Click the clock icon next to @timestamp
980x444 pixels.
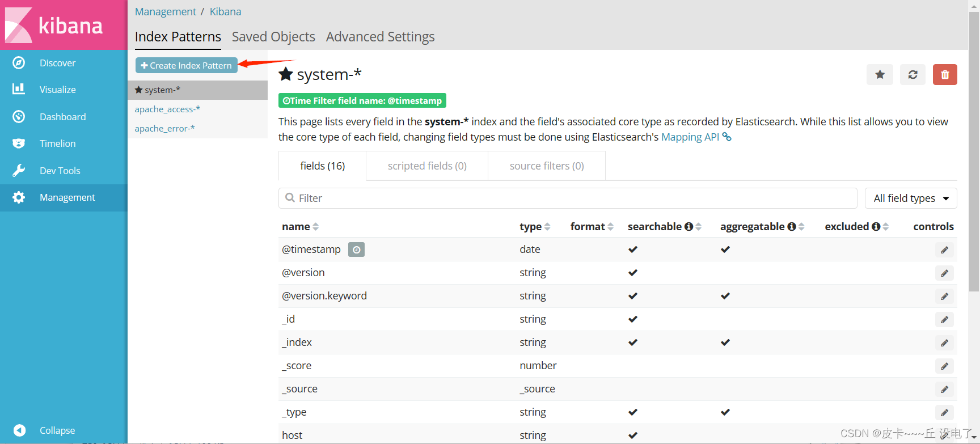click(x=356, y=250)
